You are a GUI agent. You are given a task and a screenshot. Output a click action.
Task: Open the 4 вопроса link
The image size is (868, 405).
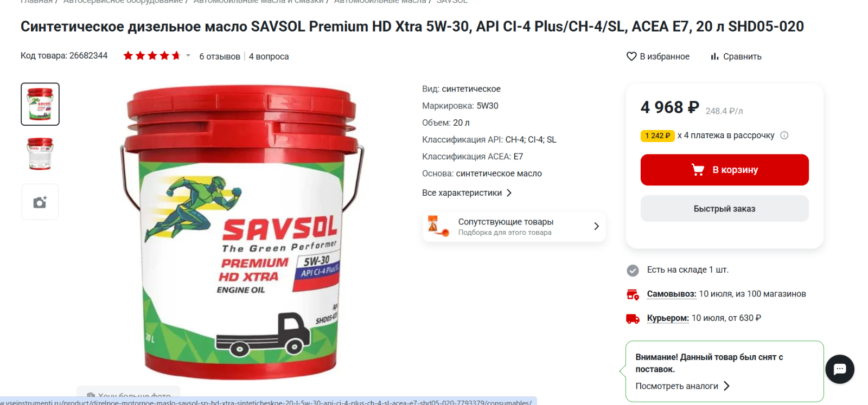[x=269, y=56]
